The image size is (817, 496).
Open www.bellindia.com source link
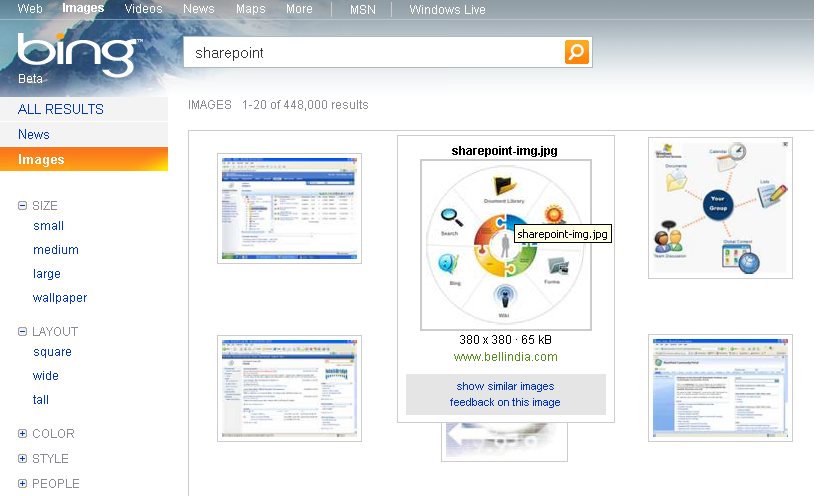coord(505,357)
